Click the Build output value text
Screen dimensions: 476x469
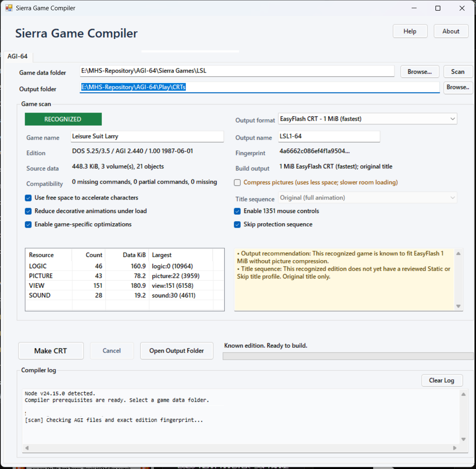pos(336,167)
